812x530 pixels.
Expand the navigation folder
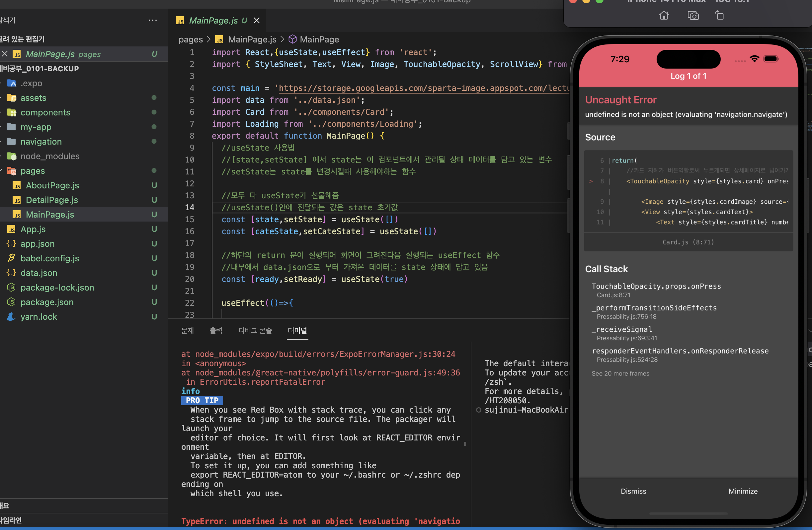coord(41,141)
